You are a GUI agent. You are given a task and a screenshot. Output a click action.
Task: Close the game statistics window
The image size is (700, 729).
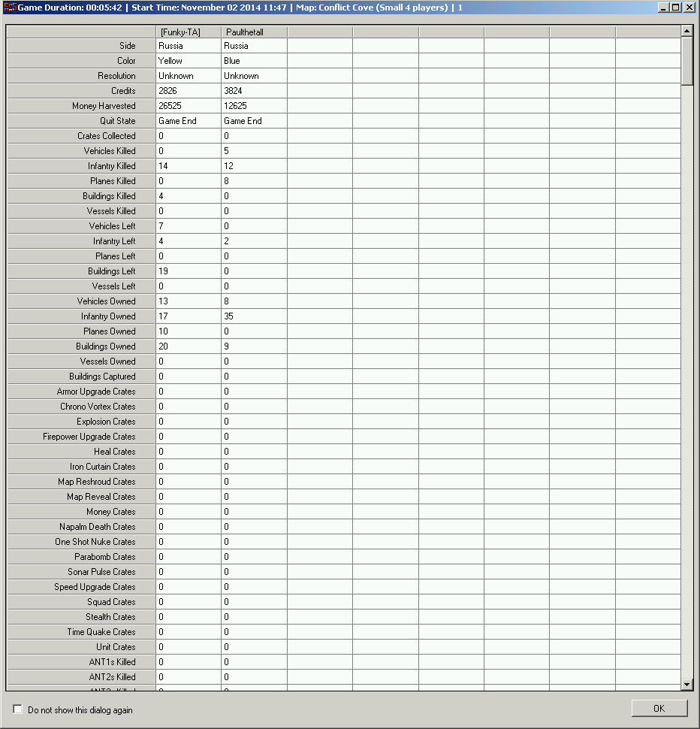(x=690, y=8)
